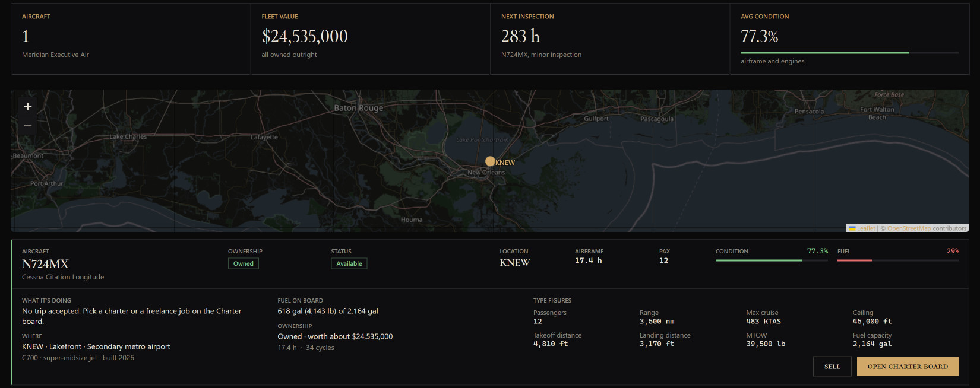The width and height of the screenshot is (980, 388).
Task: Zoom in on the map
Action: coord(27,107)
